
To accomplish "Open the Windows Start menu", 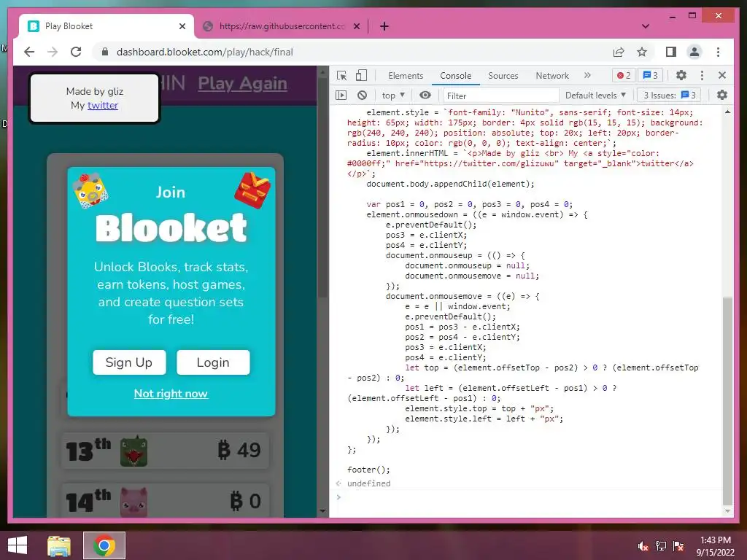I will tap(18, 545).
